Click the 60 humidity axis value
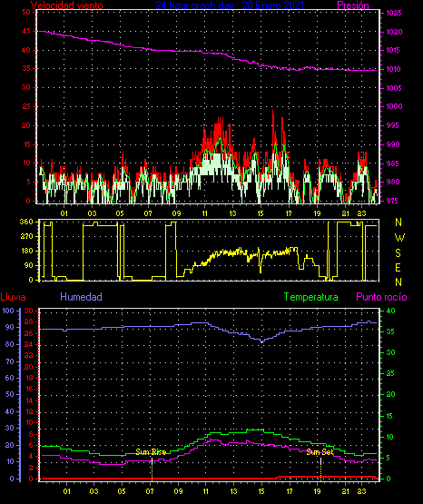This screenshot has height=504, width=423. point(11,378)
